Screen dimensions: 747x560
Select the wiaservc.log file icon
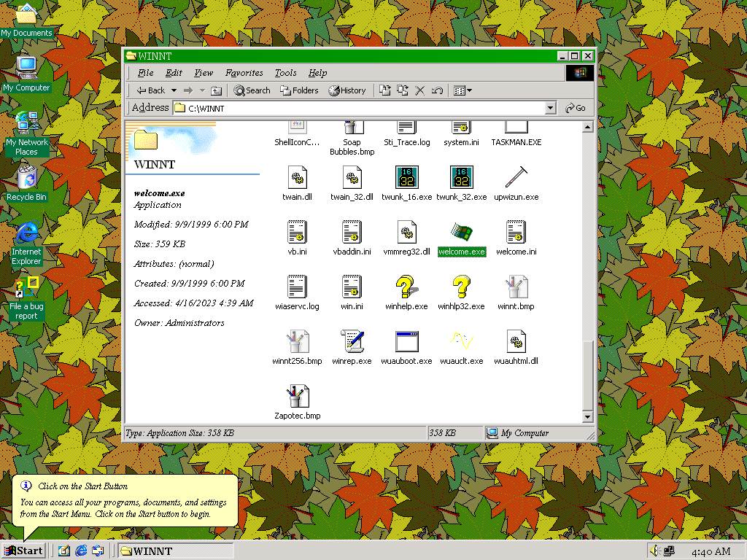pyautogui.click(x=298, y=287)
